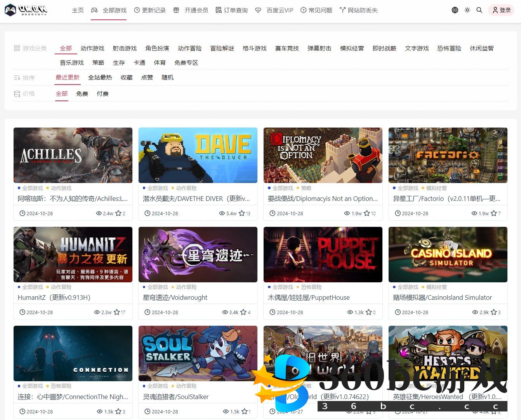Sort by 随机
The image size is (521, 420).
[x=168, y=77]
